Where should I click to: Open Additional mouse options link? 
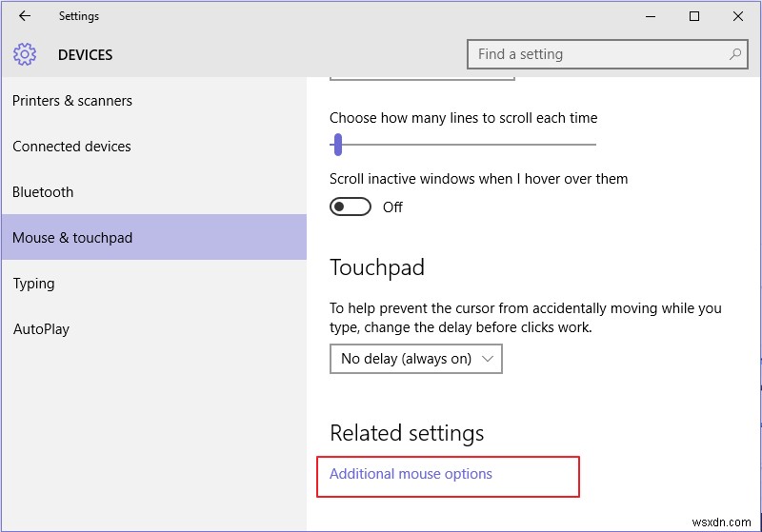click(411, 474)
